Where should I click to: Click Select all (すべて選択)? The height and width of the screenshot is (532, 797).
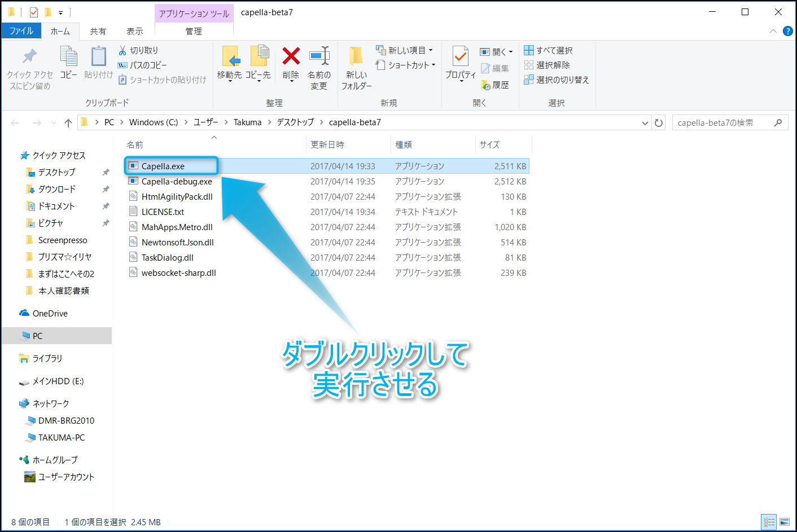(x=549, y=50)
